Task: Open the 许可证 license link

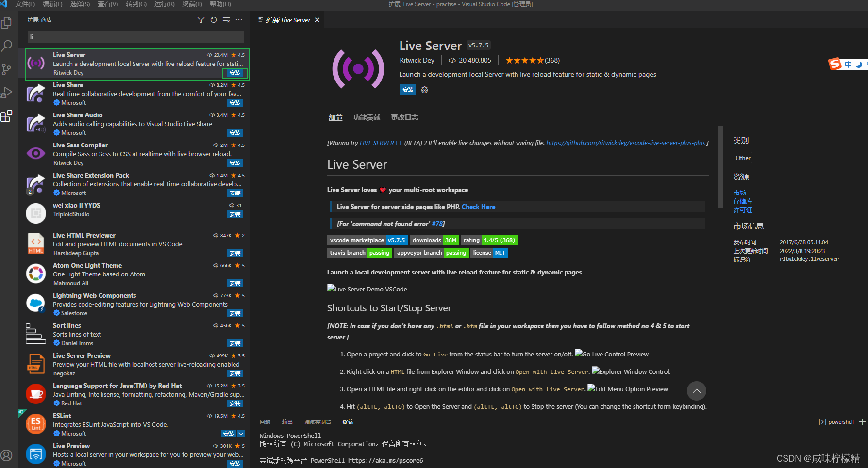Action: [x=743, y=210]
